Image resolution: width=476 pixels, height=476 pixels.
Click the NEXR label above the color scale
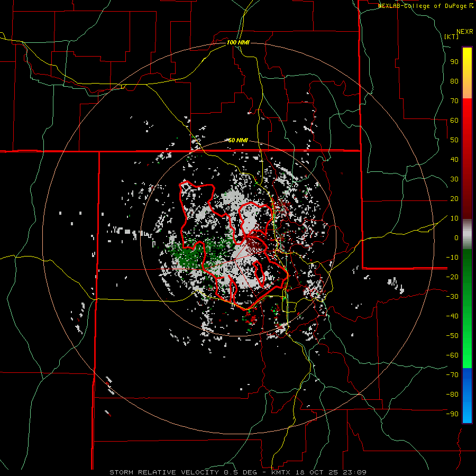[x=465, y=32]
